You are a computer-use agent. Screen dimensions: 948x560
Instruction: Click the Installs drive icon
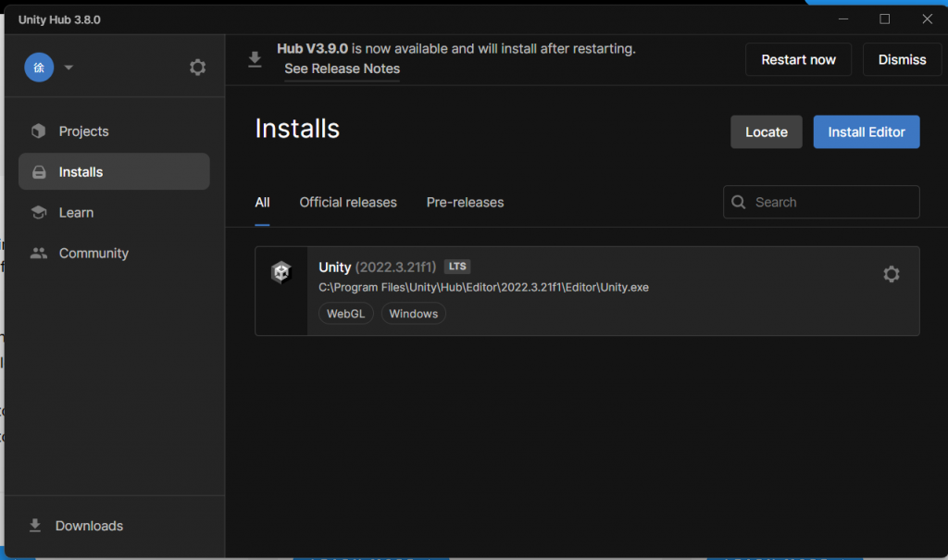[39, 172]
